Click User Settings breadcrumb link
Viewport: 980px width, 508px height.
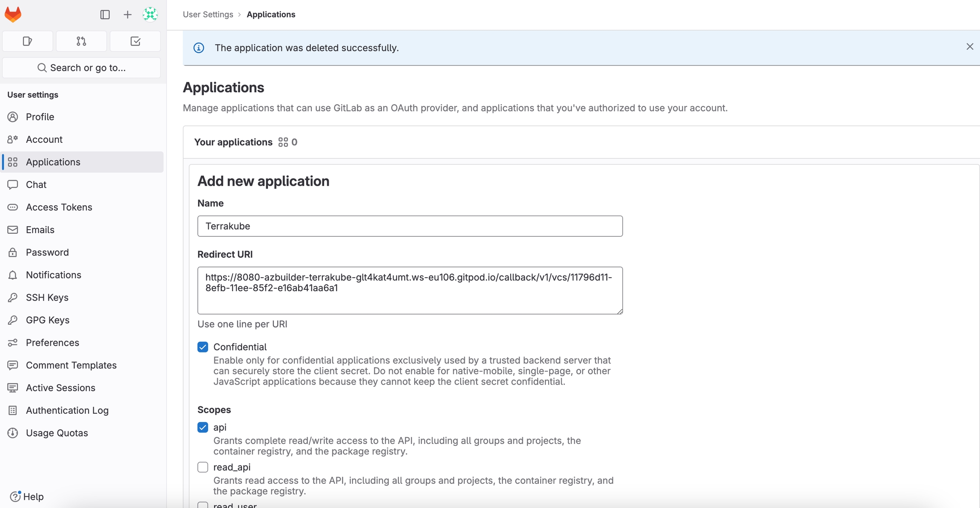pyautogui.click(x=208, y=14)
